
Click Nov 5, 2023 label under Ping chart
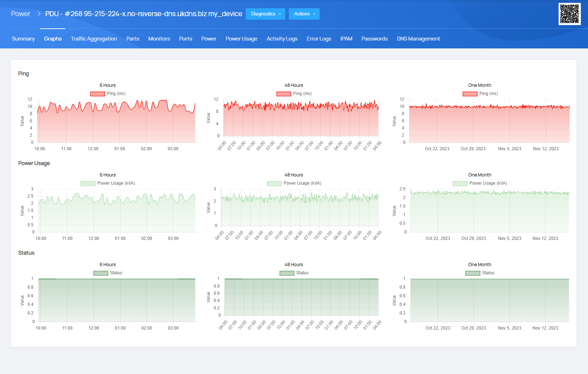click(509, 149)
